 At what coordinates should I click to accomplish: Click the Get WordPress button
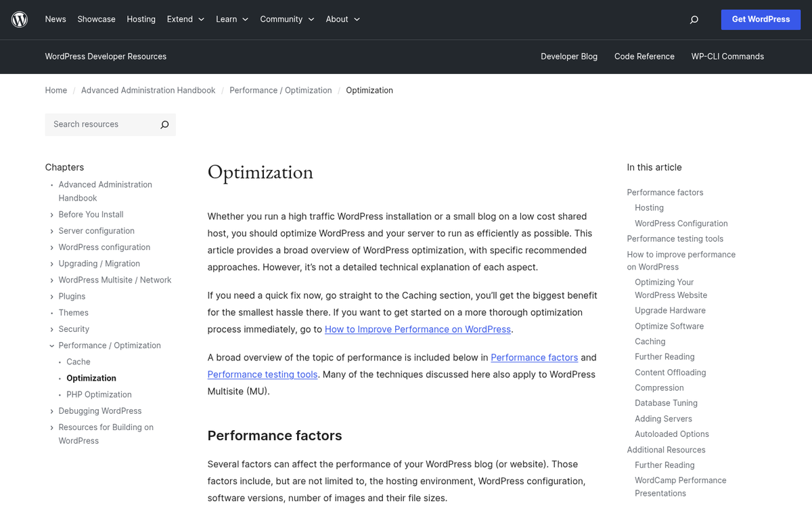click(x=761, y=20)
